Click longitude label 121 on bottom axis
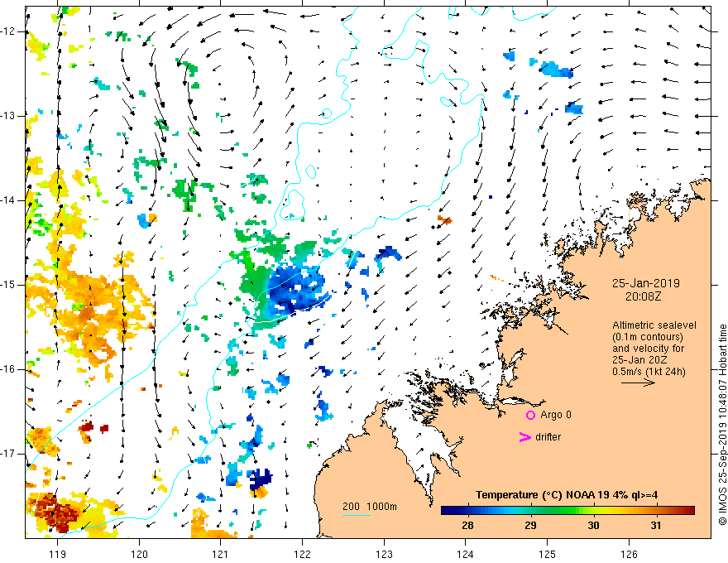This screenshot has width=728, height=563. (221, 554)
